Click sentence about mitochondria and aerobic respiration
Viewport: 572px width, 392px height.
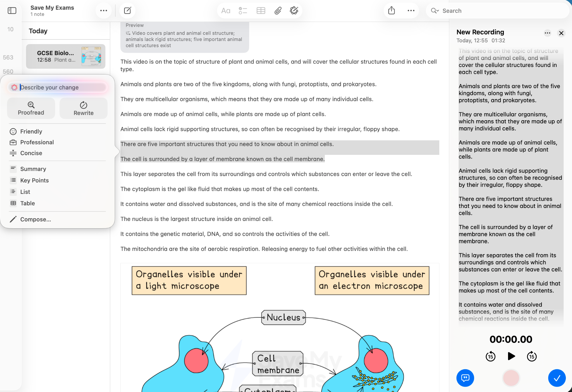pyautogui.click(x=264, y=249)
